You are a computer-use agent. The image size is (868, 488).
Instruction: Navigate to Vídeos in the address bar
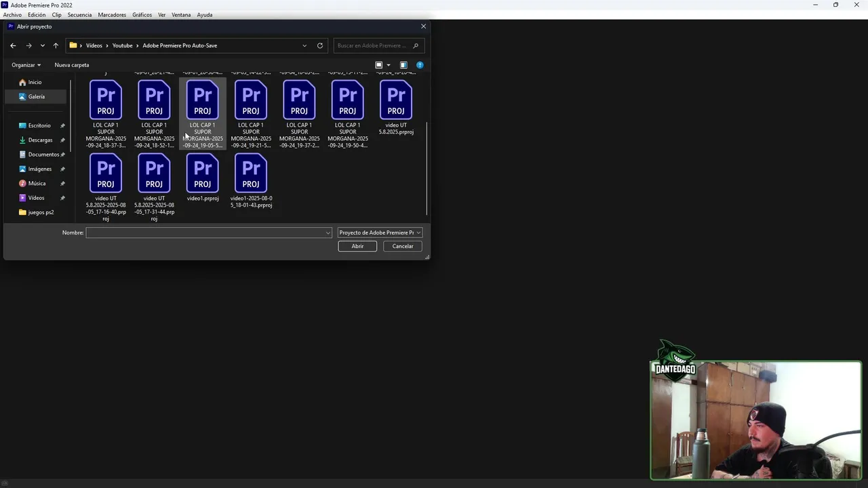(94, 45)
